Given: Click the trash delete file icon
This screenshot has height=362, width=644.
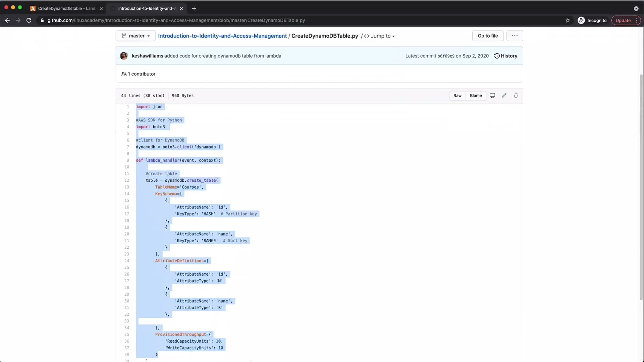Looking at the screenshot, I should click(x=516, y=96).
